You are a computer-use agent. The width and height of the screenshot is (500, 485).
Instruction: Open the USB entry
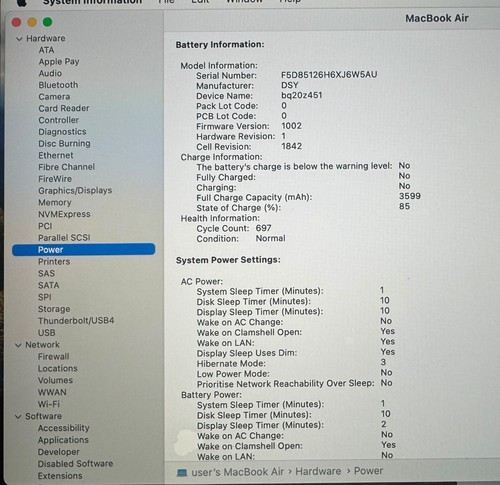47,333
